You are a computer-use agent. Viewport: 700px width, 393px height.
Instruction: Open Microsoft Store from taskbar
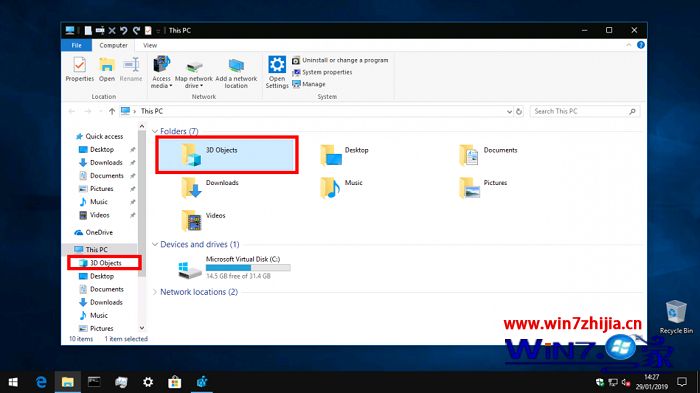pos(175,382)
